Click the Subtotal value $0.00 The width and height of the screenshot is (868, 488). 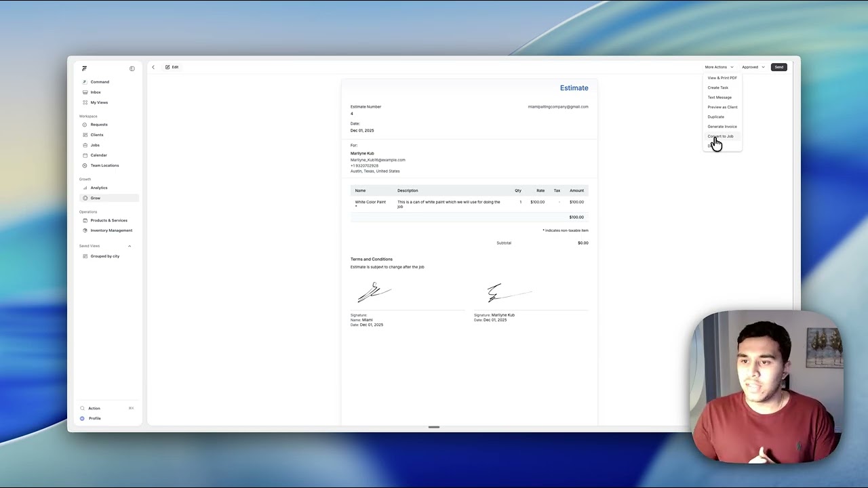click(x=583, y=243)
